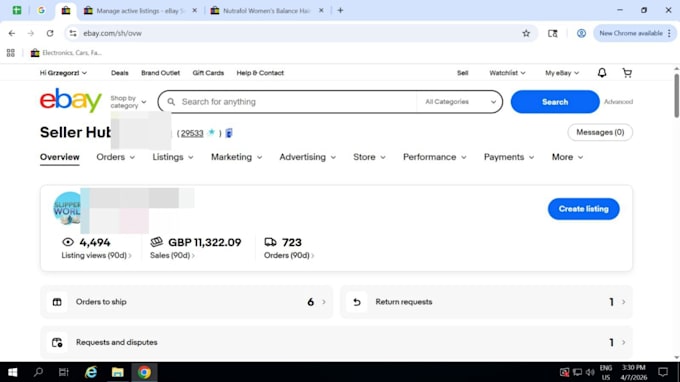
Task: Open the Chrome profile icon
Action: tap(581, 33)
